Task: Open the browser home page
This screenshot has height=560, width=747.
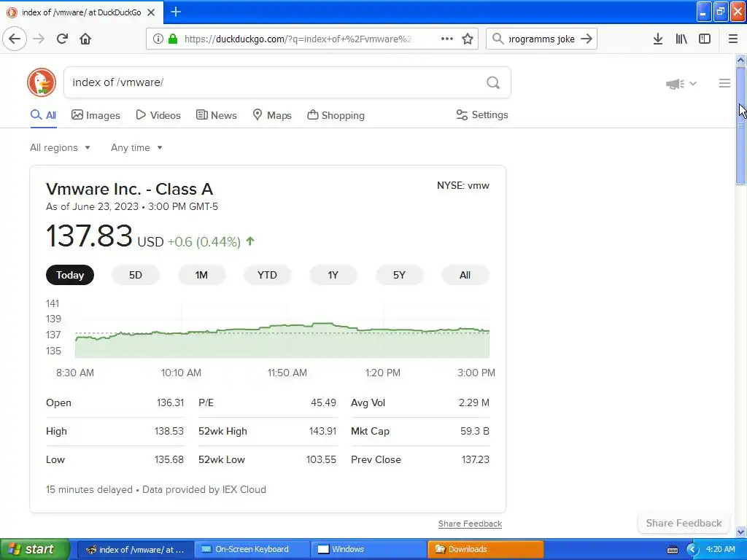Action: tap(85, 39)
